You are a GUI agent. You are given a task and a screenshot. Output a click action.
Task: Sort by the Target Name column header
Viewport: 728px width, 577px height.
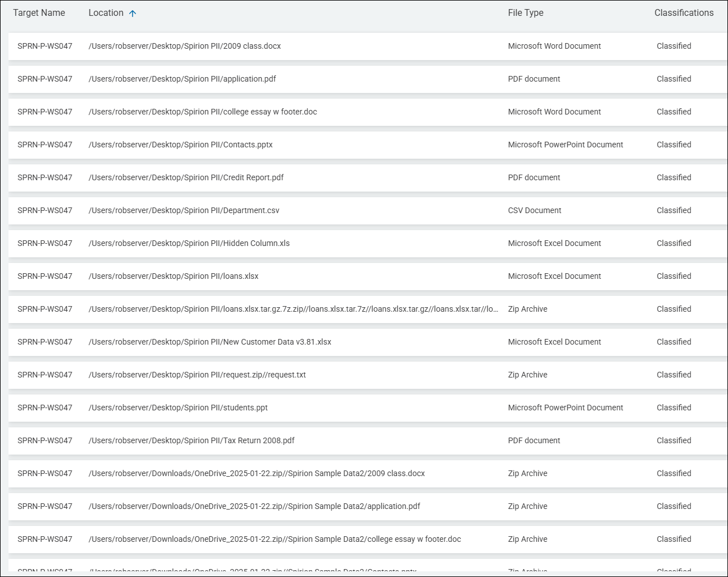click(x=39, y=13)
